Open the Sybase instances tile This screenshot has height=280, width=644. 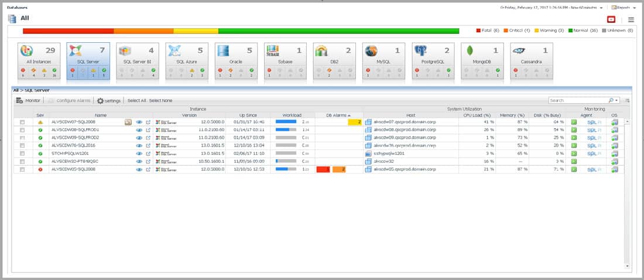(286, 60)
